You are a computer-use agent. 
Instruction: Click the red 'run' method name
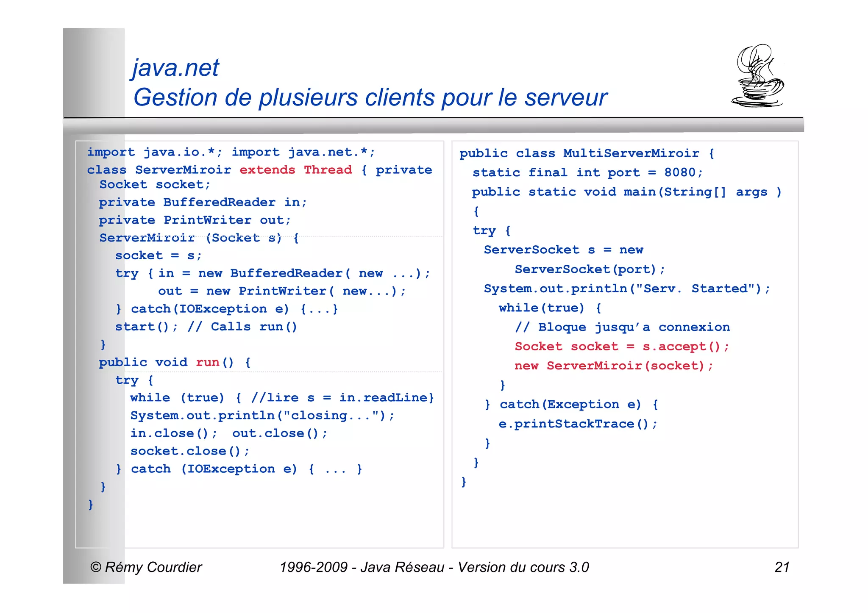208,362
